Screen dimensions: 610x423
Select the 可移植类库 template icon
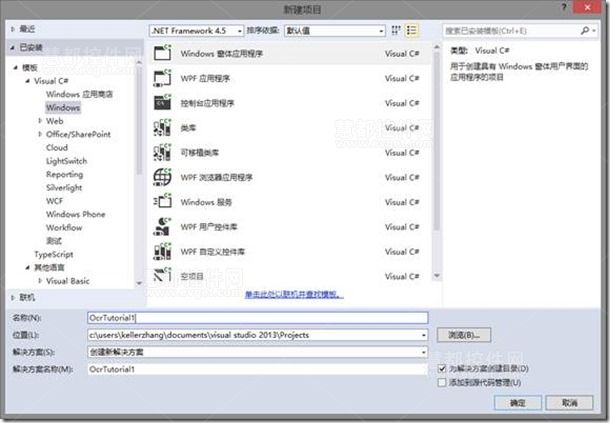click(x=163, y=153)
